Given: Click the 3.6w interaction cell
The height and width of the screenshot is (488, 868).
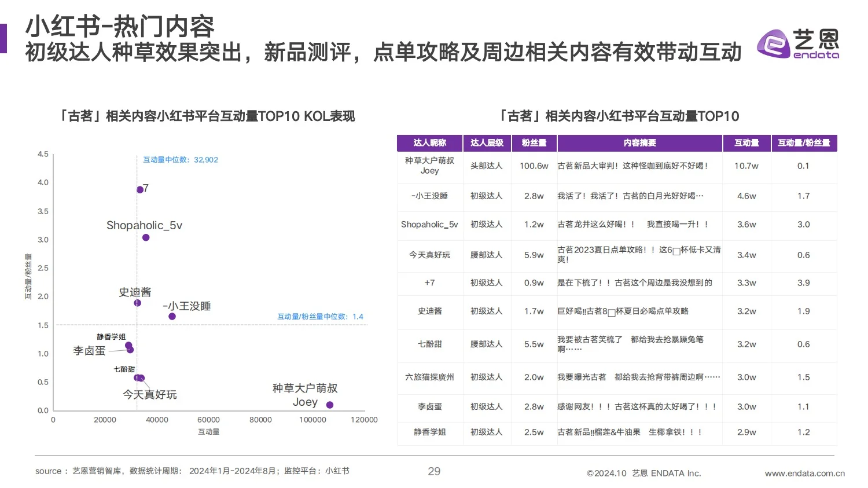Looking at the screenshot, I should pyautogui.click(x=746, y=224).
